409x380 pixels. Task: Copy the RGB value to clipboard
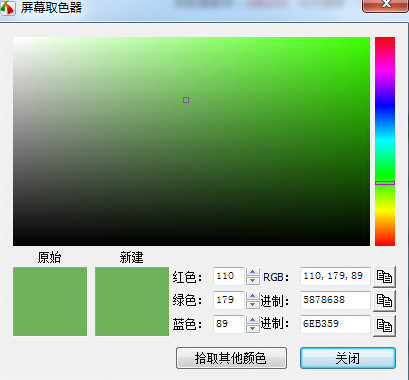(x=384, y=277)
